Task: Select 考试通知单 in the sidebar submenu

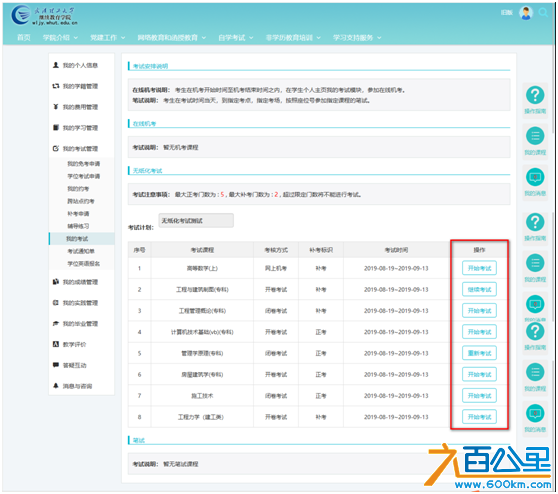Action: coord(81,251)
